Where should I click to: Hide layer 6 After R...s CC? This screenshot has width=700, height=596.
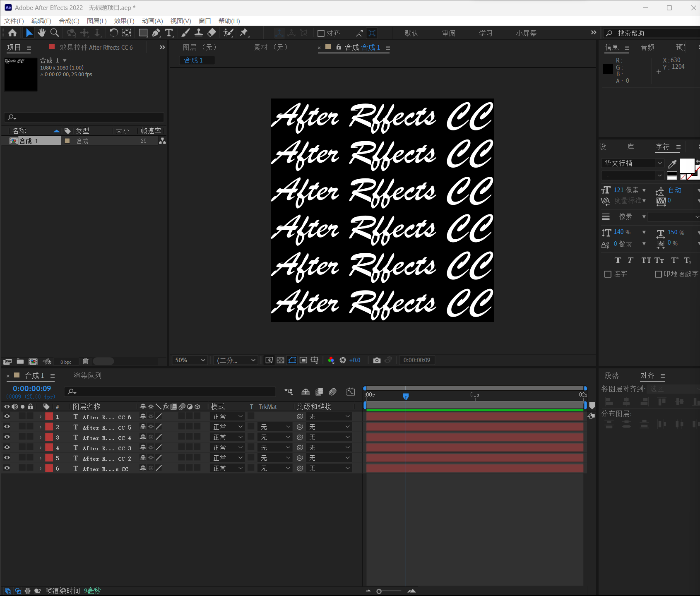[7, 468]
